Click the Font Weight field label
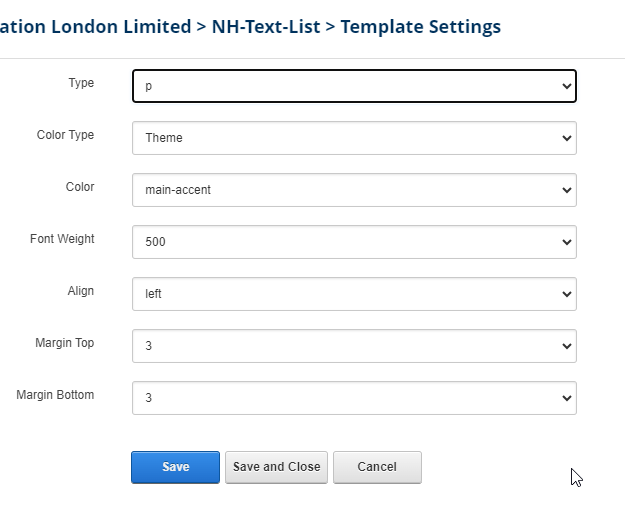 pyautogui.click(x=62, y=239)
